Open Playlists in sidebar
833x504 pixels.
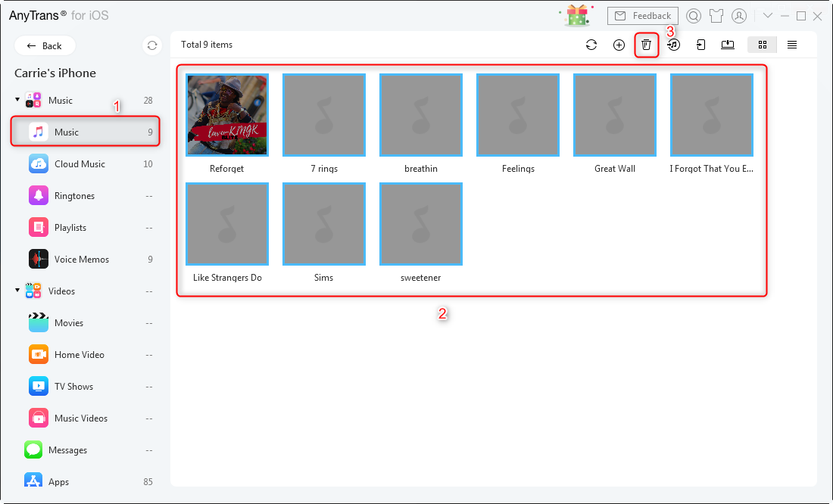(x=85, y=227)
